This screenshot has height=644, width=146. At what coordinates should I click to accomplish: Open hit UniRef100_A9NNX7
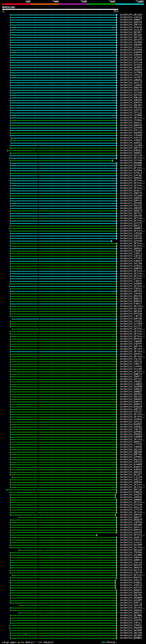(131, 20)
